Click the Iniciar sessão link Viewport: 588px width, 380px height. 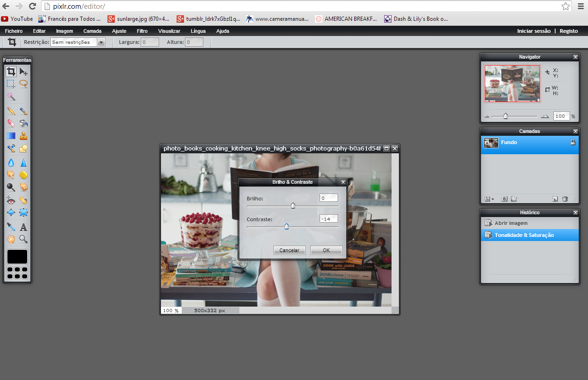[534, 31]
